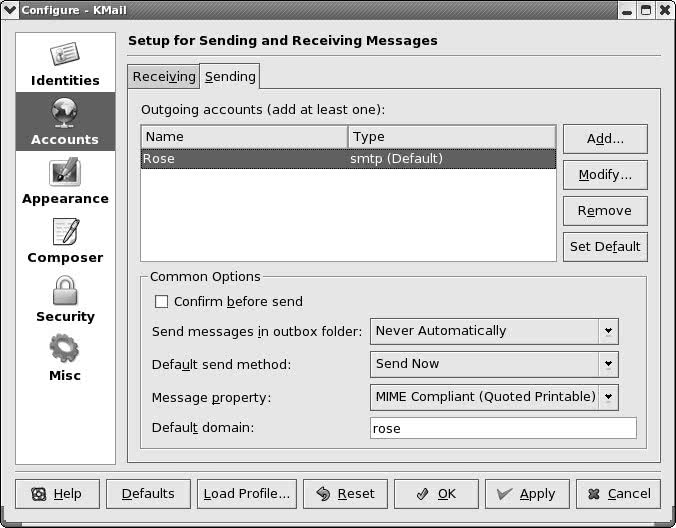The width and height of the screenshot is (676, 528).
Task: Click the window menu arrow in title bar
Action: click(9, 9)
